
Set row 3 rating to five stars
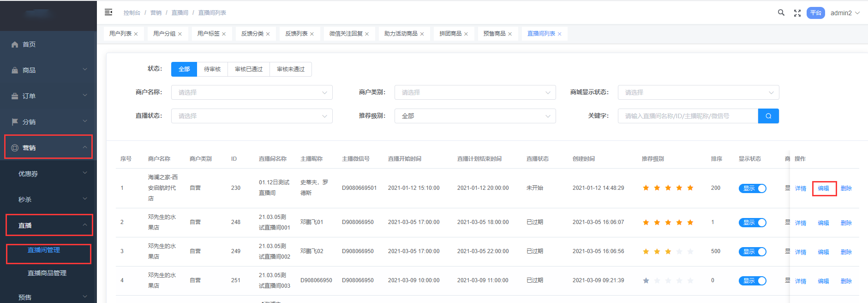tap(690, 252)
